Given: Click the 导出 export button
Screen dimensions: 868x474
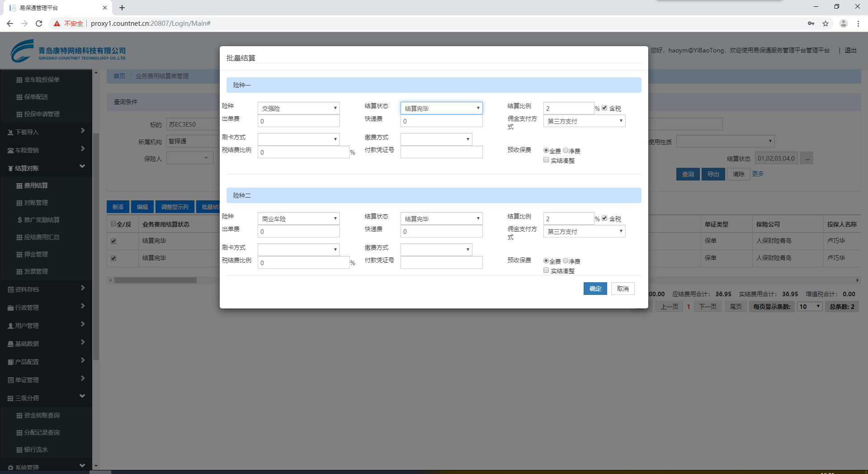Looking at the screenshot, I should point(713,174).
